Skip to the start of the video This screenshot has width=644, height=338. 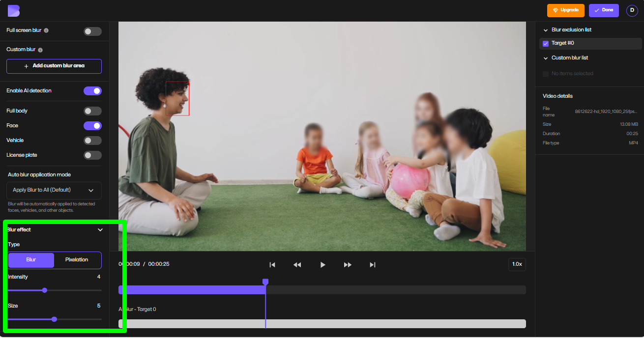pyautogui.click(x=272, y=265)
